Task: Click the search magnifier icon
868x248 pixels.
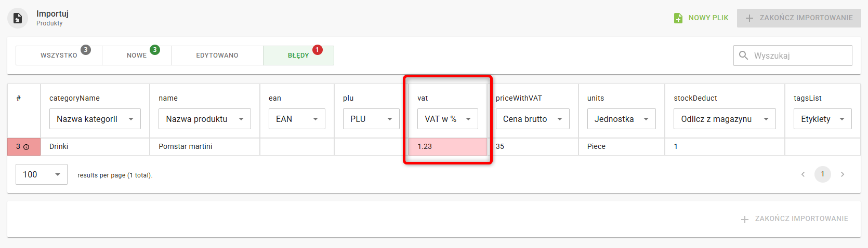Action: (x=744, y=56)
